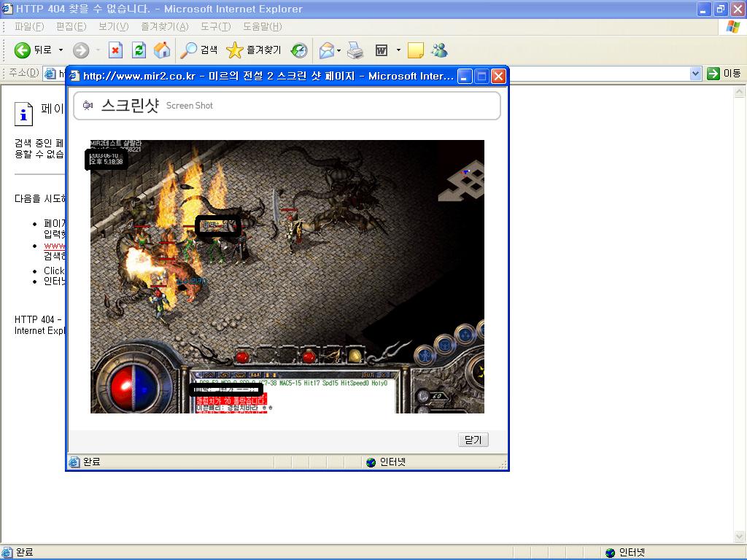This screenshot has height=560, width=747.
Task: Click the game screenshot image in popup
Action: pos(287,276)
